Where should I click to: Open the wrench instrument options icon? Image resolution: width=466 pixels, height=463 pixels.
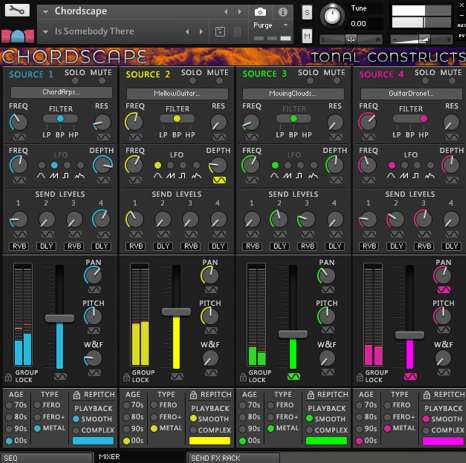coord(17,10)
